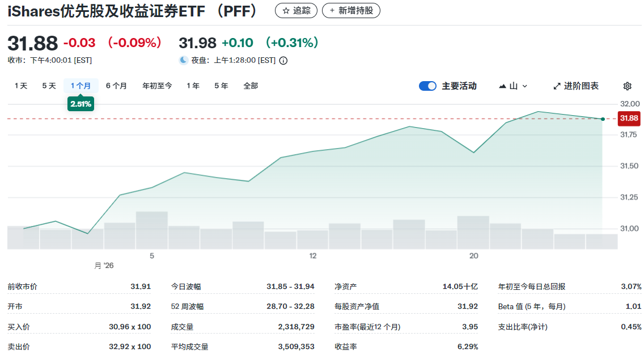Screen dimensions: 644x354
Task: Click the red 31.88 price tag on chart axis
Action: click(629, 119)
